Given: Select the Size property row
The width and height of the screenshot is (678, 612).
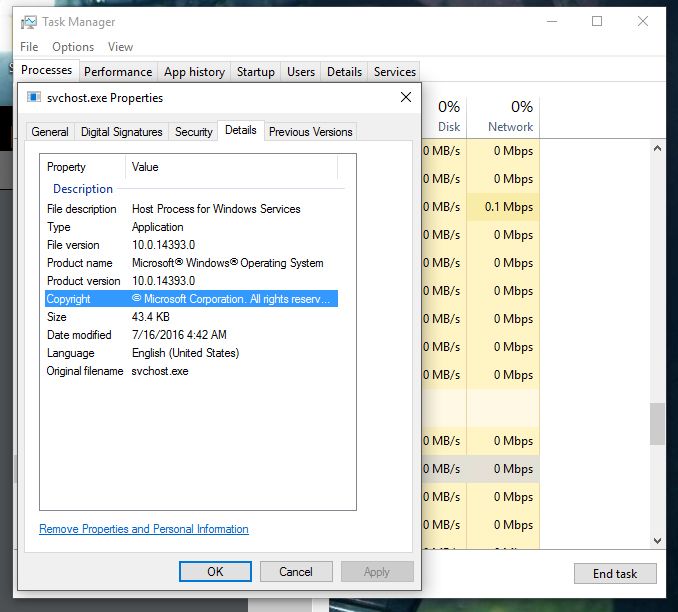Looking at the screenshot, I should 192,317.
